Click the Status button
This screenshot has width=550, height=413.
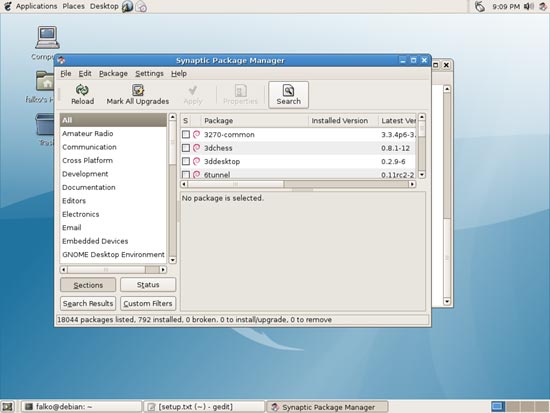click(148, 285)
